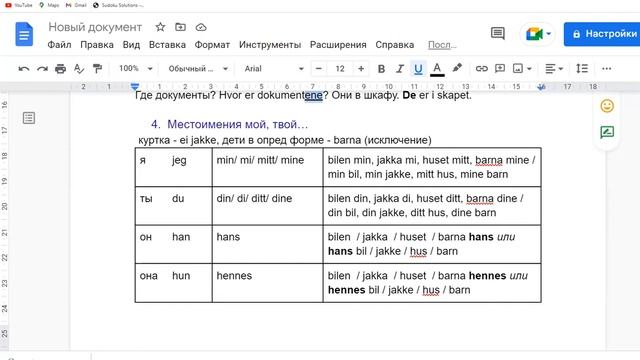Open the YouTube bookmark

coord(19,5)
